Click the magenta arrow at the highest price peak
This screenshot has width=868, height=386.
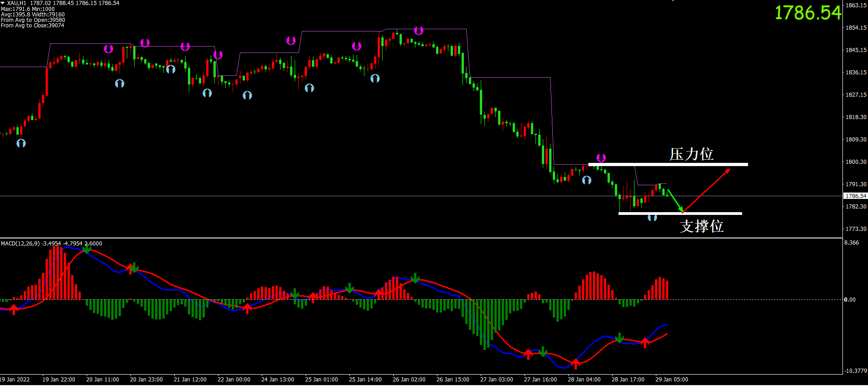click(419, 31)
